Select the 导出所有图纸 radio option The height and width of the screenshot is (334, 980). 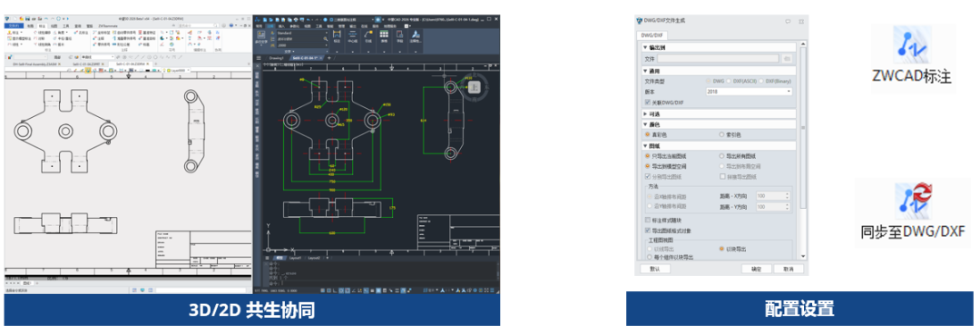(722, 156)
